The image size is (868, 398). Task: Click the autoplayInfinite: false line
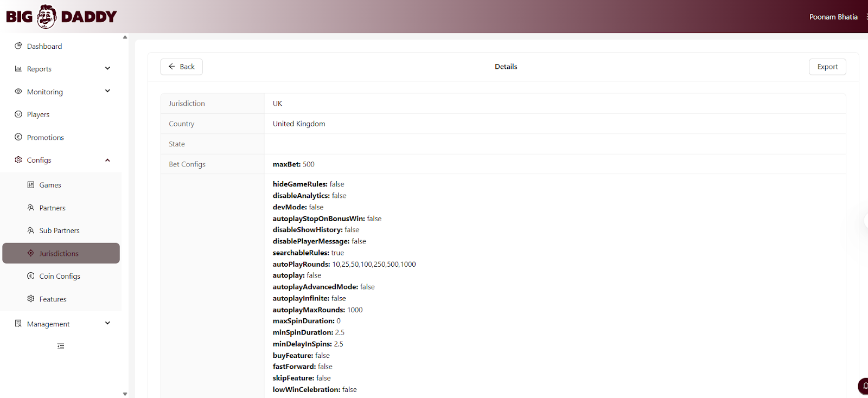pos(309,298)
